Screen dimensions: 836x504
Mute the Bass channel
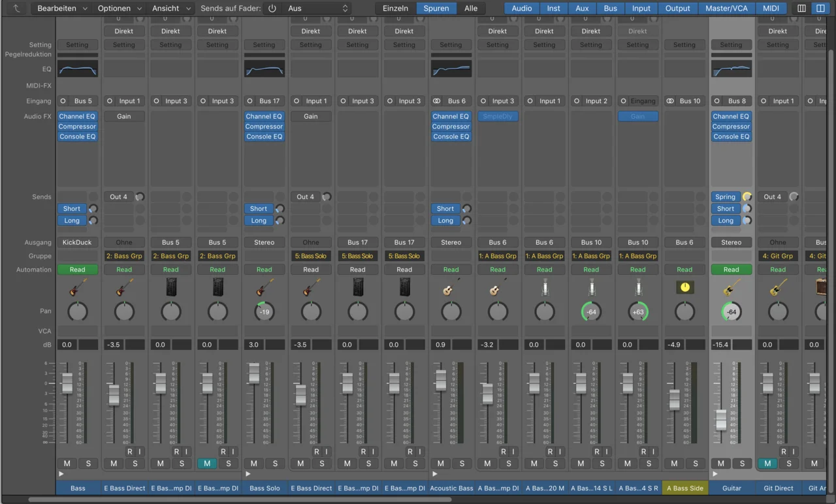(67, 464)
